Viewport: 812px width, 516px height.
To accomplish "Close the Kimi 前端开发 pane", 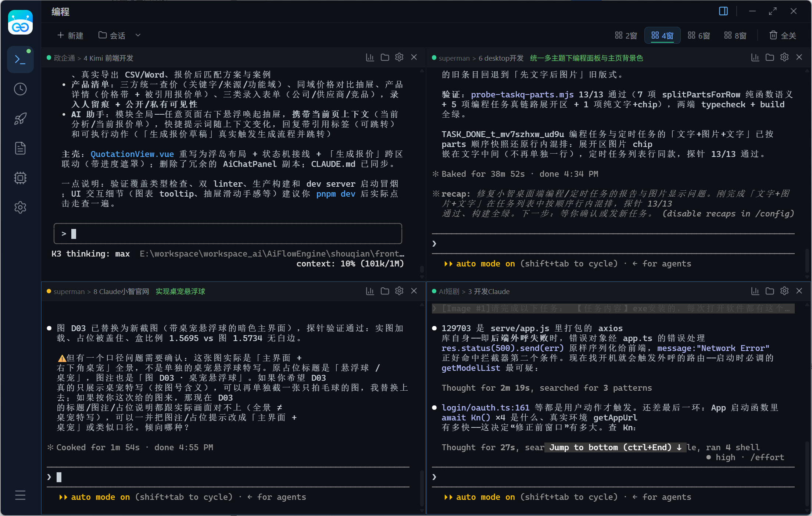I will tap(414, 57).
